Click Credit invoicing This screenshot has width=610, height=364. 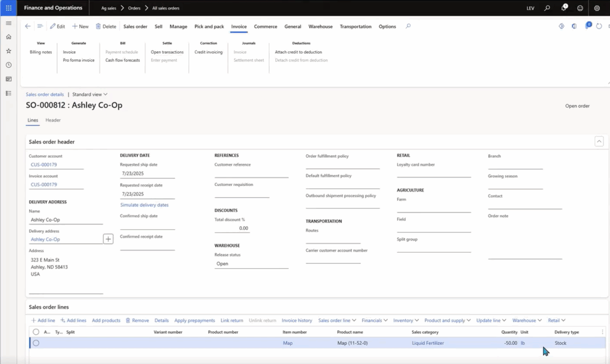pyautogui.click(x=208, y=52)
